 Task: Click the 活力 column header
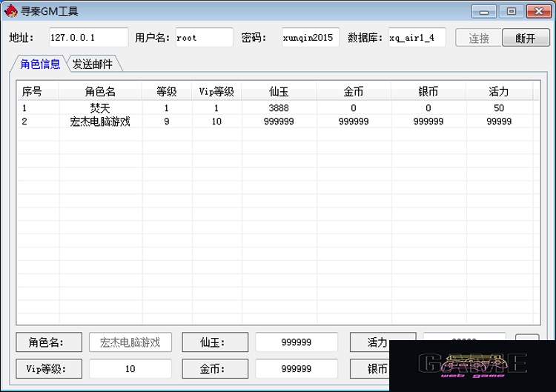click(499, 91)
